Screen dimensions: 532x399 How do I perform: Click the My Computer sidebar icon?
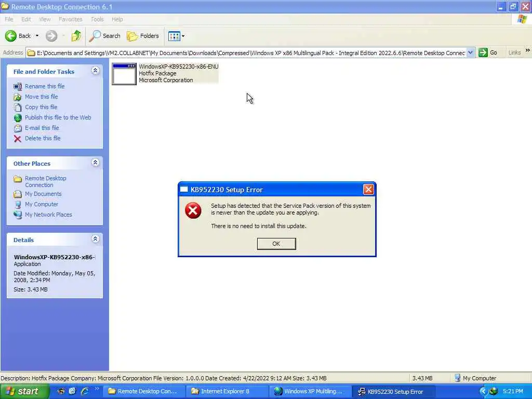(18, 205)
